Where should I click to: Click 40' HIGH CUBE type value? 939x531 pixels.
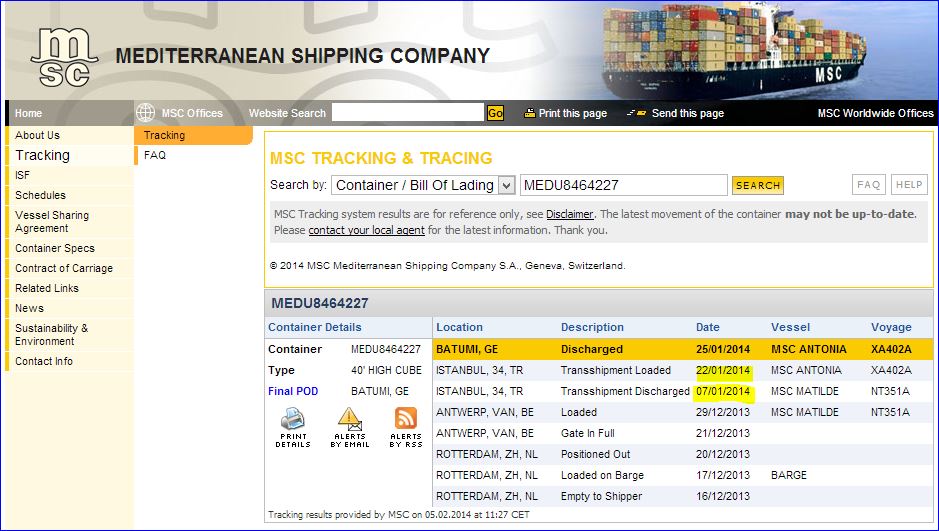click(x=386, y=371)
